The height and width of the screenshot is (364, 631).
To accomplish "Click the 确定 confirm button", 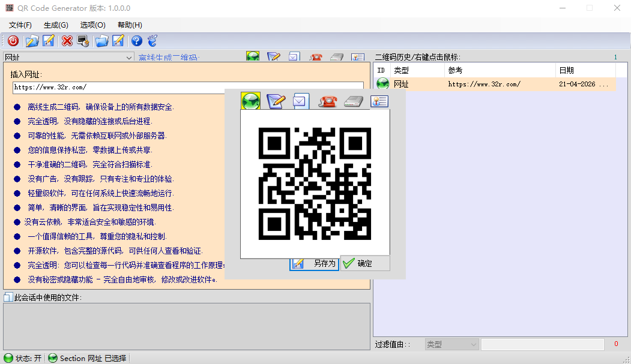I will click(365, 264).
